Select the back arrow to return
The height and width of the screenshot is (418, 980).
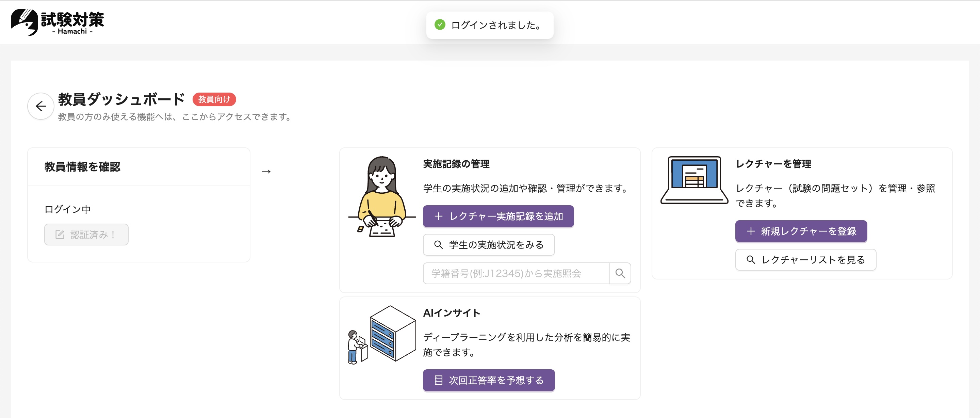[x=40, y=106]
